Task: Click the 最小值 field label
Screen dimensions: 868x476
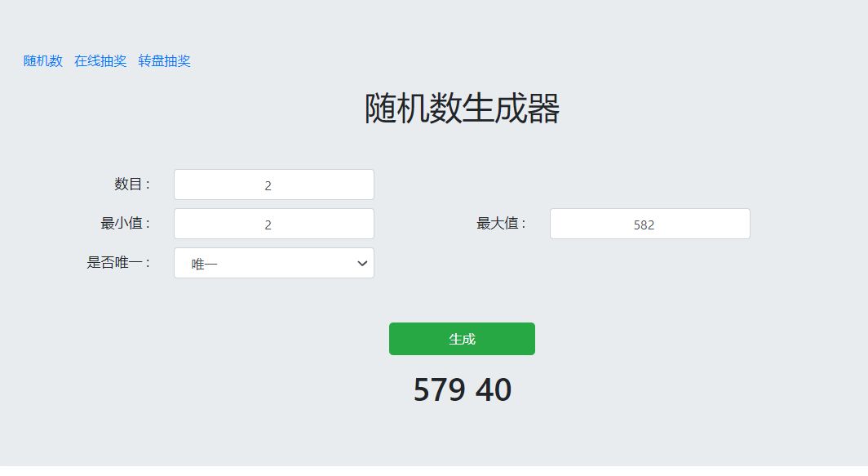Action: (x=125, y=224)
